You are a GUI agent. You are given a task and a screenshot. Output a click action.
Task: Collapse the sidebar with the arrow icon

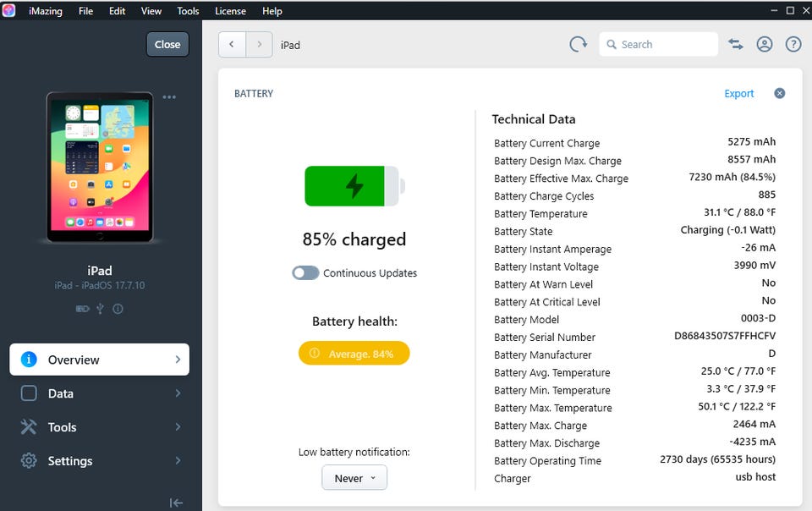[176, 503]
